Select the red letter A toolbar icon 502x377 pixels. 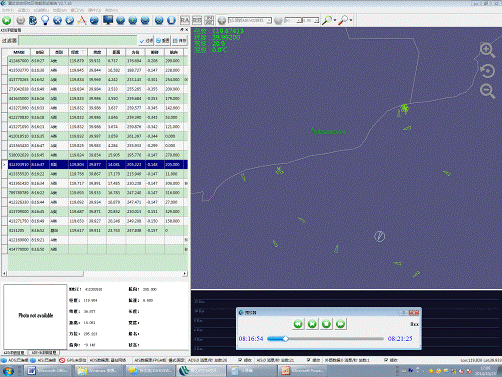coord(82,20)
